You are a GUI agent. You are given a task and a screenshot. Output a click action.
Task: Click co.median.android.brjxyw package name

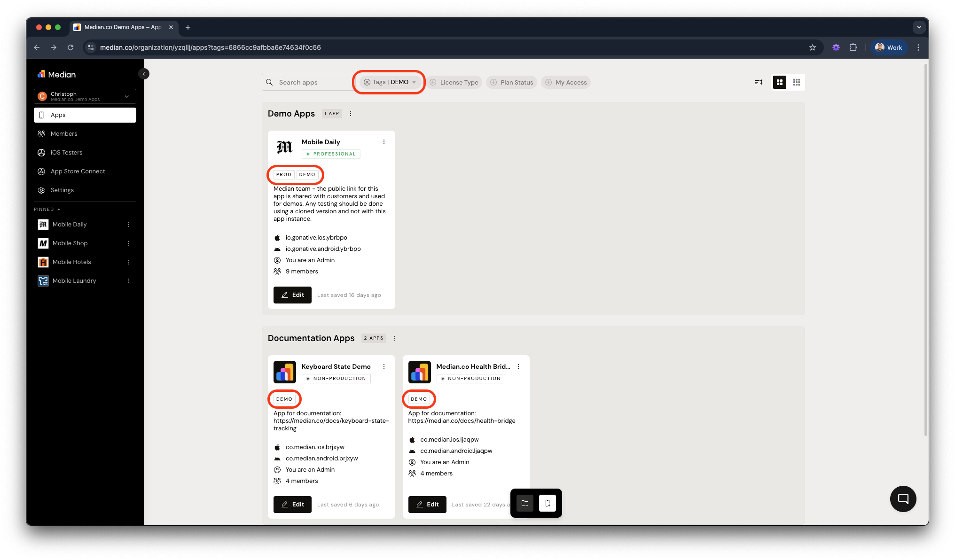pyautogui.click(x=322, y=459)
